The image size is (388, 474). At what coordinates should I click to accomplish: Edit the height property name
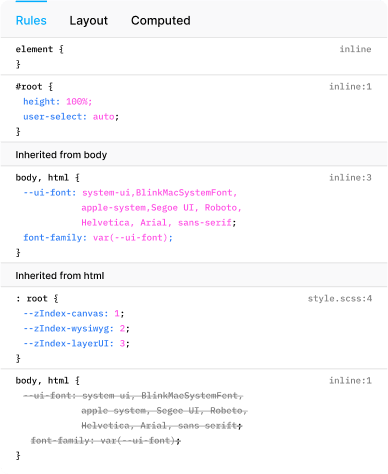(39, 101)
